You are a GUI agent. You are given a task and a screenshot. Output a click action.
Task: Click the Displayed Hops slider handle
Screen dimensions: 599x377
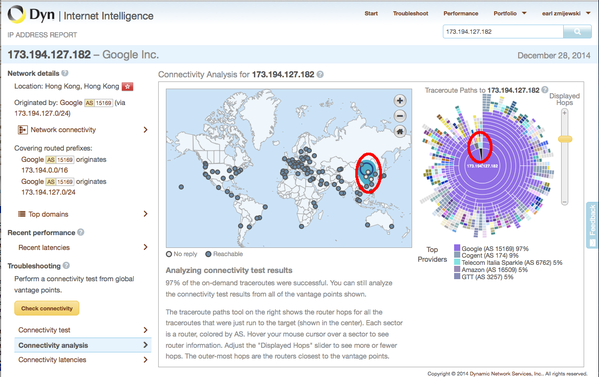565,139
